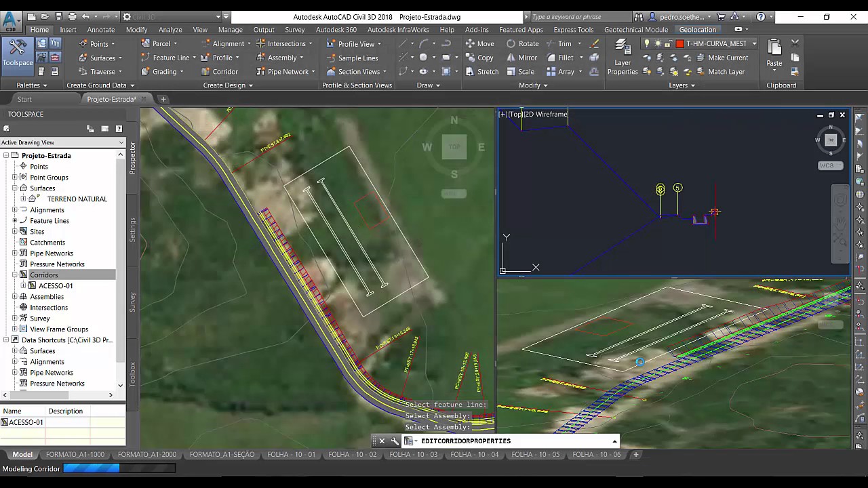Open the Active Drawing View dropdown
This screenshot has height=488, width=868.
[x=62, y=142]
